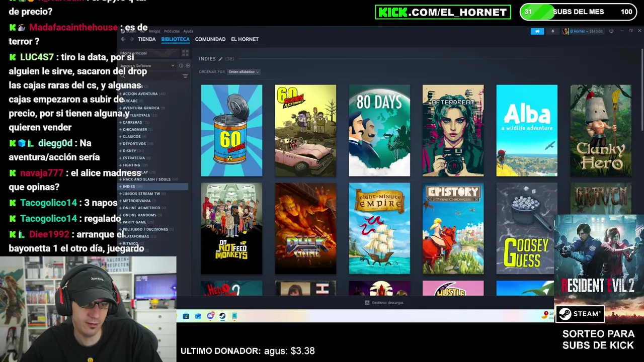Open the Notepad taskbar icon
This screenshot has width=644, height=362.
[234, 316]
